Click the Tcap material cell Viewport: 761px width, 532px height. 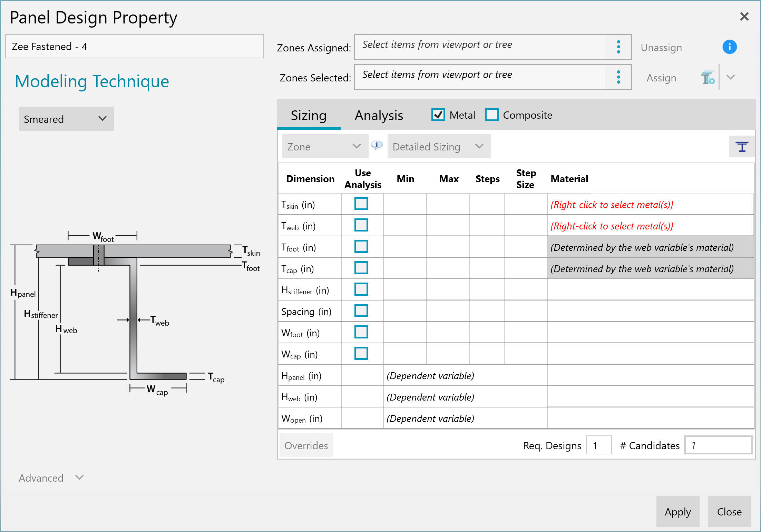[650, 268]
